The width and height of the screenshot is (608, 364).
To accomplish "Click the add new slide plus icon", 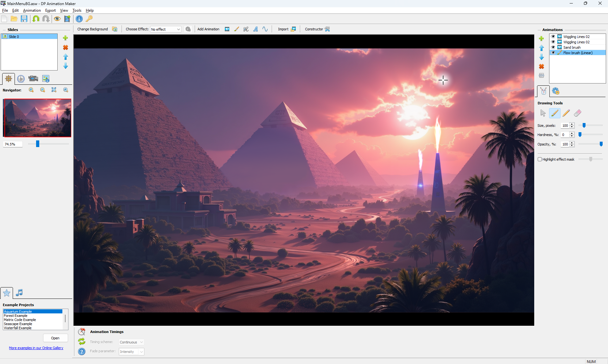I will (66, 38).
